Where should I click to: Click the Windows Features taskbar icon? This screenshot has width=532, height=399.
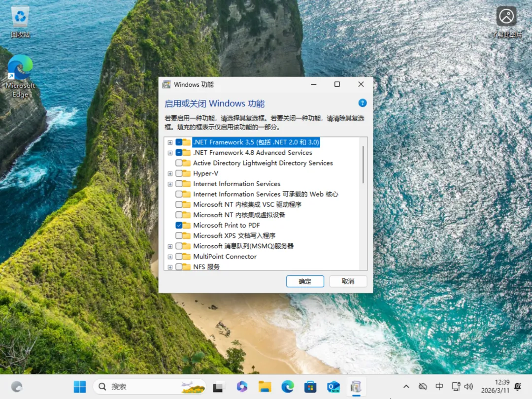tap(356, 387)
